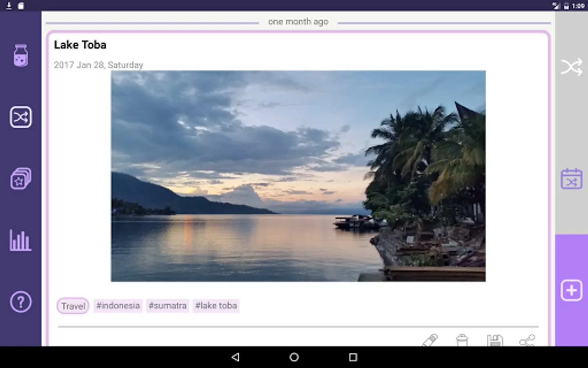
Task: Select the shuffle icon in left sidebar
Action: tap(20, 117)
